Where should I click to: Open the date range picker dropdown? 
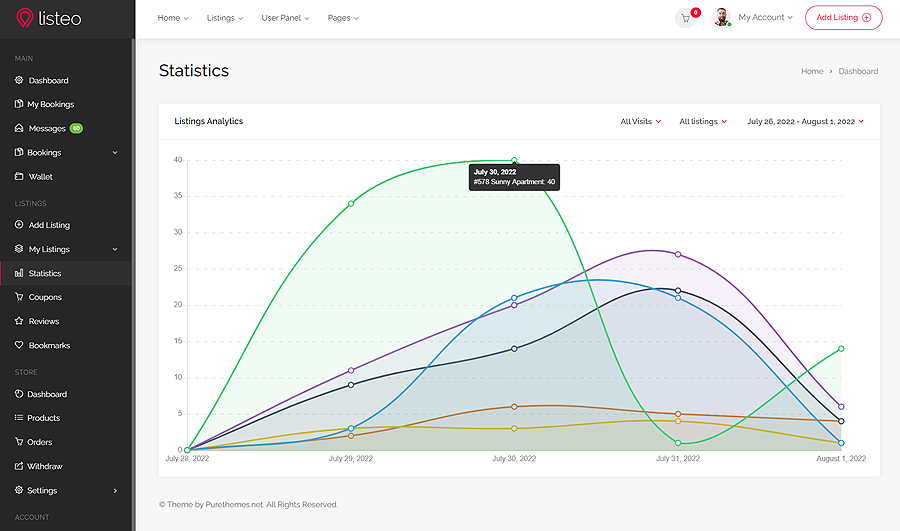(805, 122)
